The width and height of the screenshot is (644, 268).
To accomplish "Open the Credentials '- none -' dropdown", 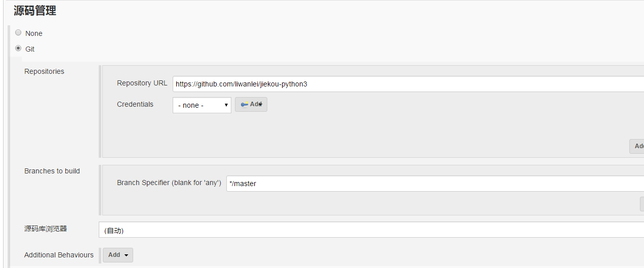I will click(x=202, y=105).
